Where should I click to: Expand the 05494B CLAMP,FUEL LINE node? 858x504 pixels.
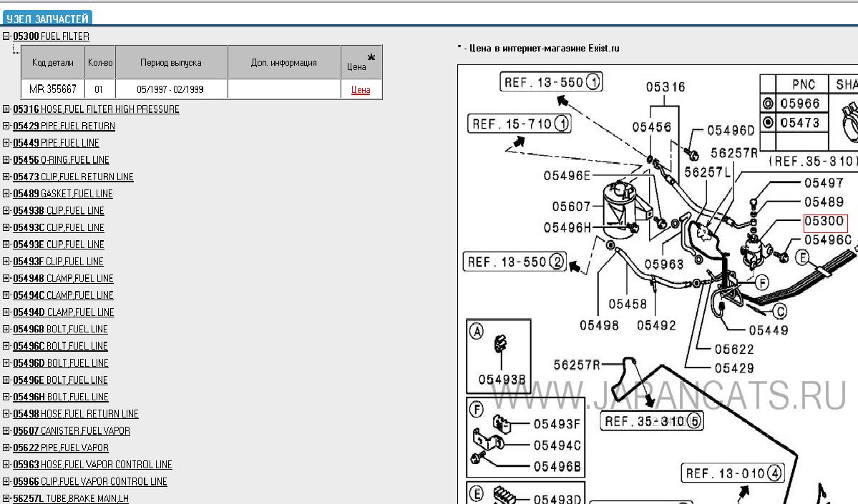click(x=6, y=279)
